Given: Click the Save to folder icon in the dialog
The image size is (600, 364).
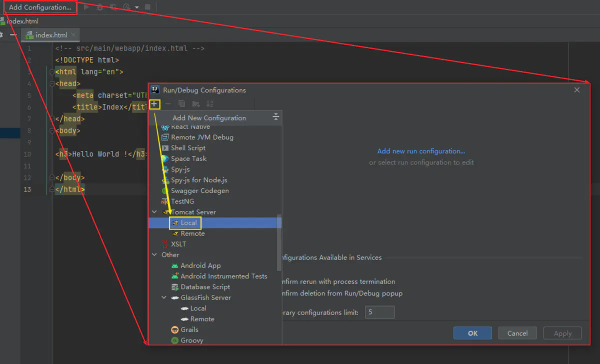Looking at the screenshot, I should click(x=196, y=104).
